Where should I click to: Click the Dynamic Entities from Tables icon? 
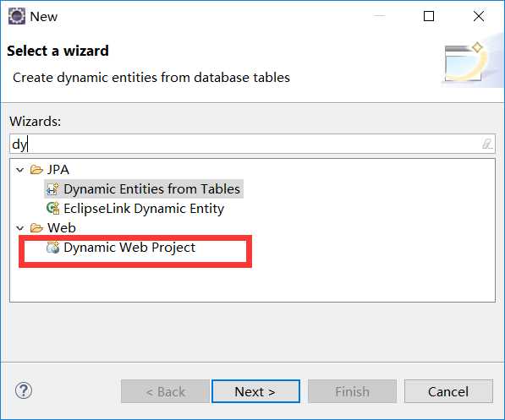52,189
